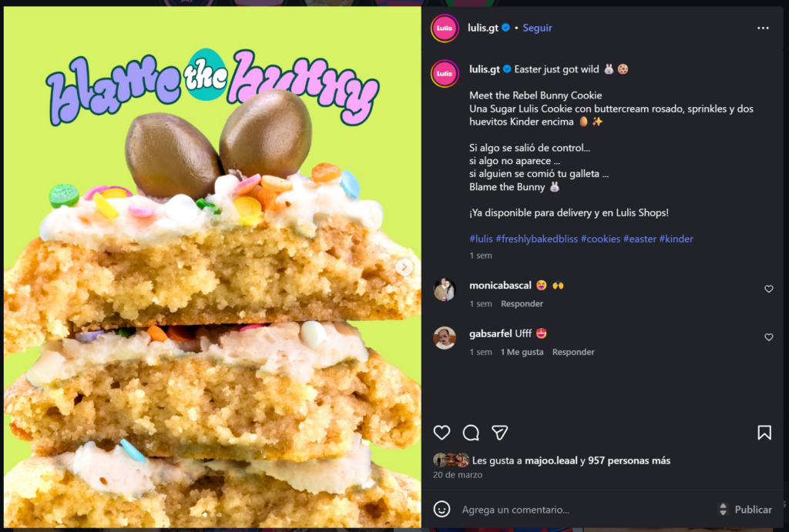The width and height of the screenshot is (789, 532).
Task: Open the comment bubble icon
Action: [471, 433]
